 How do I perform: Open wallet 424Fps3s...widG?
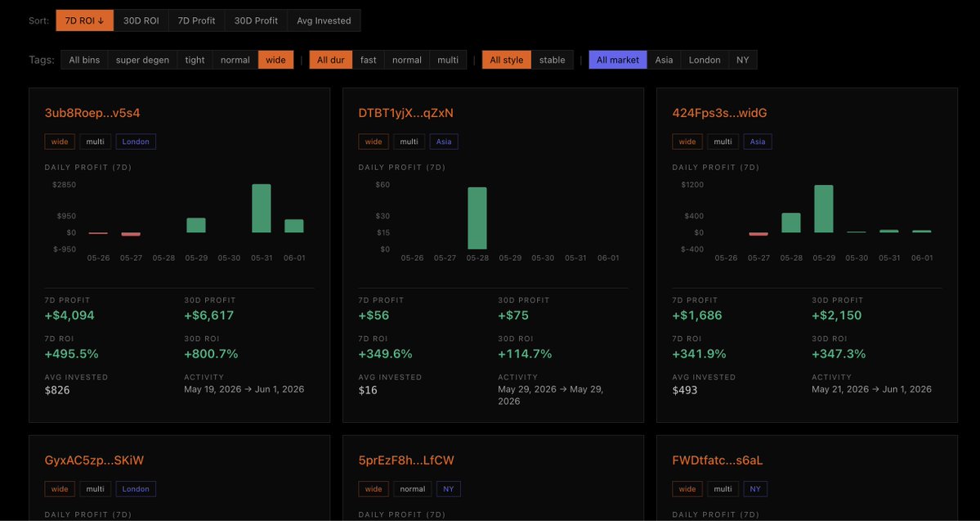[719, 113]
